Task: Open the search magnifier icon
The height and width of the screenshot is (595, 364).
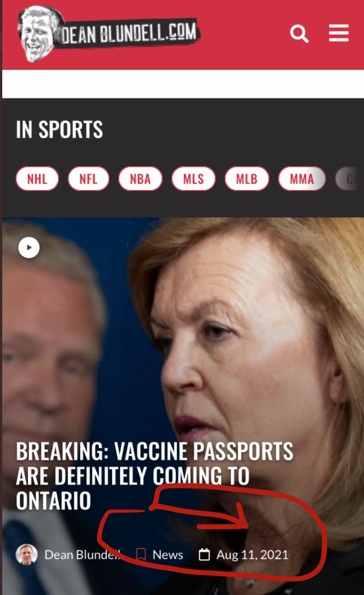Action: (x=299, y=34)
